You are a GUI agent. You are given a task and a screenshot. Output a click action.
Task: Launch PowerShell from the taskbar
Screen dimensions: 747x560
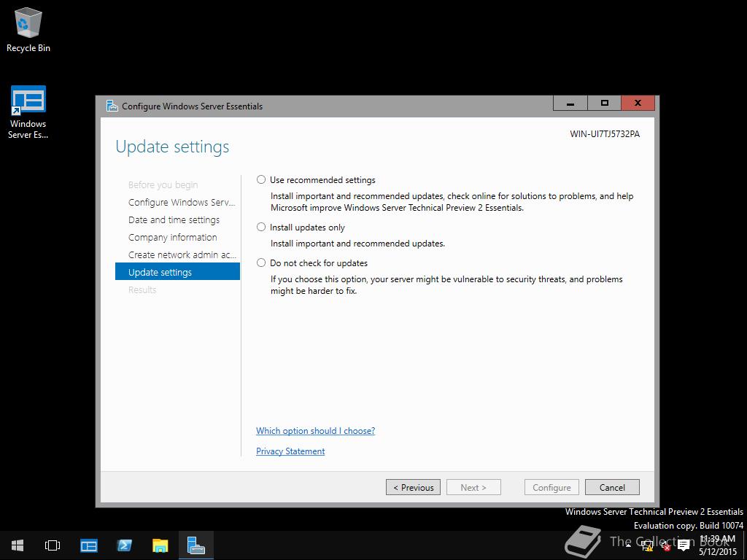124,545
